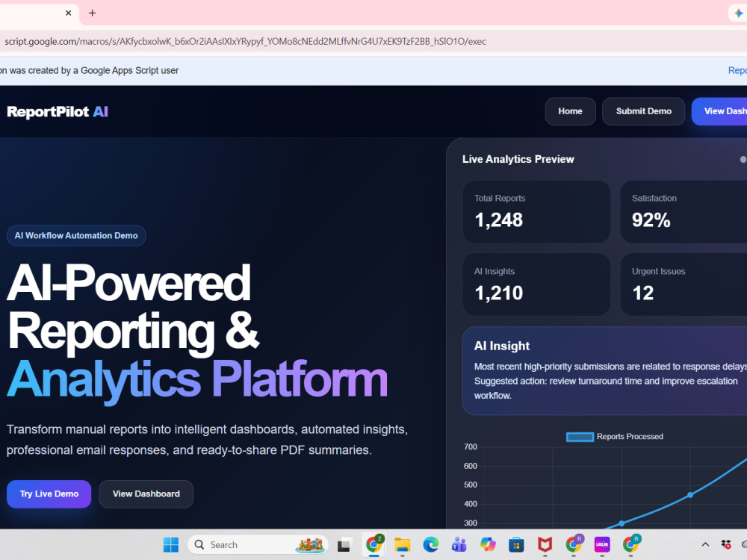Click the Gemini sparkle icon in tab bar
Viewport: 747px width, 560px height.
pyautogui.click(x=739, y=13)
